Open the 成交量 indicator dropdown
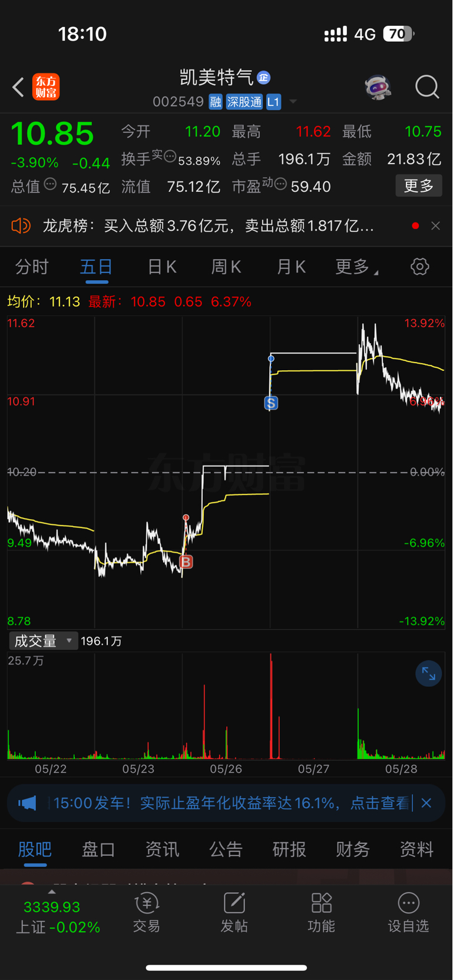Screen dimensions: 453x980 43,641
